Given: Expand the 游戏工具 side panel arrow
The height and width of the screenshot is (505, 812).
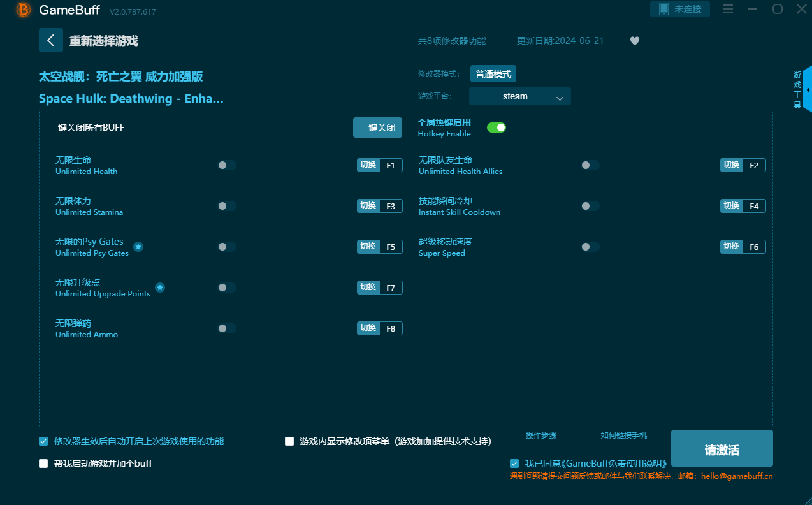Looking at the screenshot, I should point(808,90).
